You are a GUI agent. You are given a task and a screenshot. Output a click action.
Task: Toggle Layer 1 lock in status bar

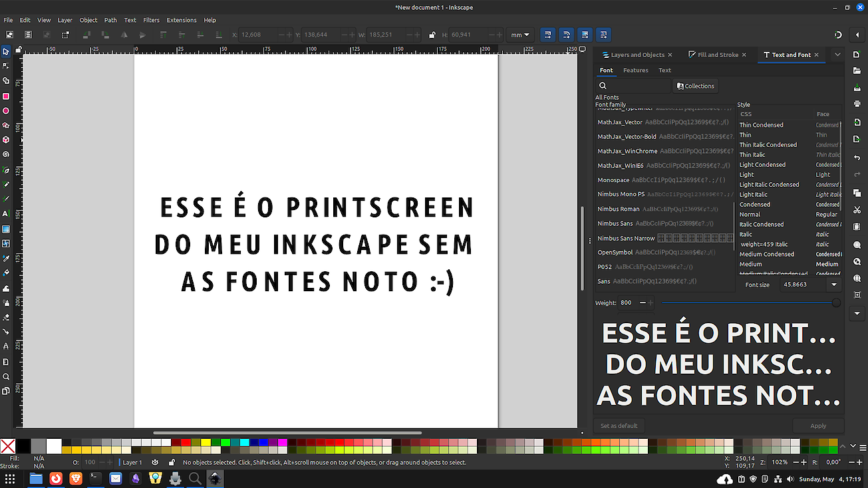172,462
